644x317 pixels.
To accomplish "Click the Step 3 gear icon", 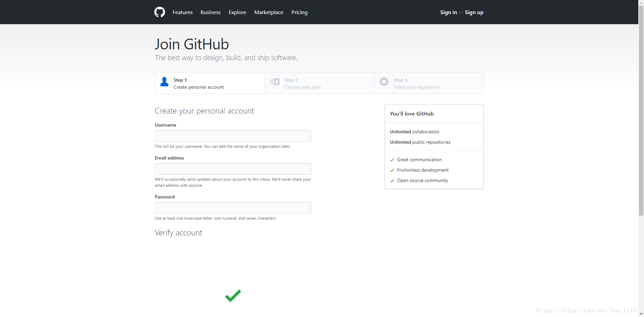I will point(384,82).
